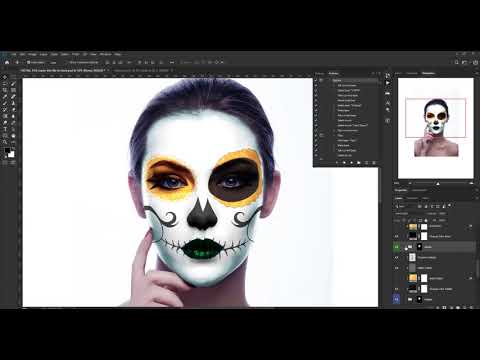The width and height of the screenshot is (480, 360).
Task: Select the Hand tool
Action: point(13,136)
